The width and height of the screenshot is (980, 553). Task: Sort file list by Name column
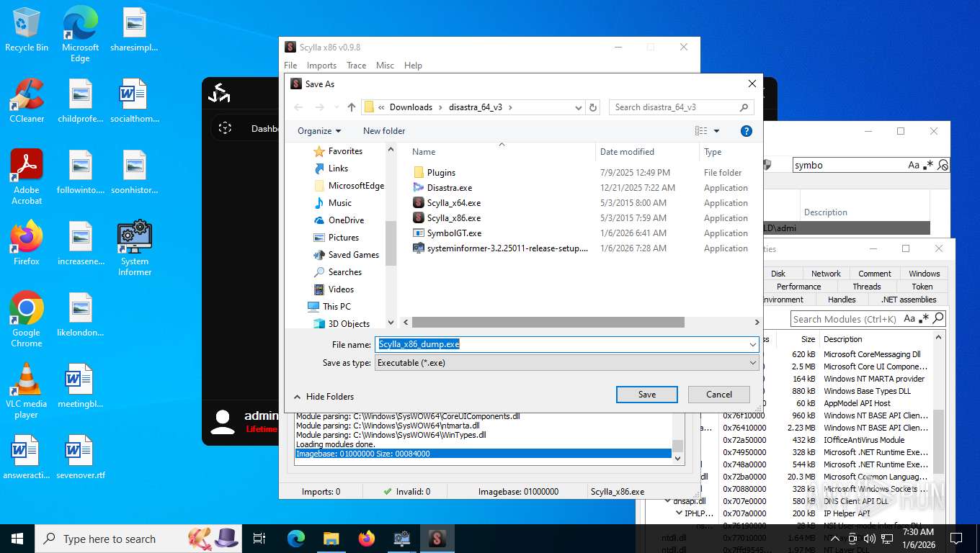click(x=424, y=152)
